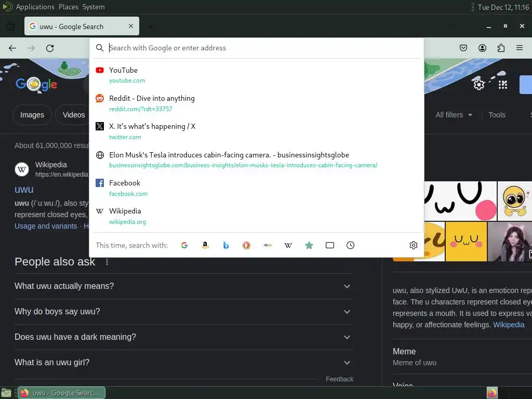The image size is (532, 399).
Task: Reload the current page
Action: [x=50, y=48]
